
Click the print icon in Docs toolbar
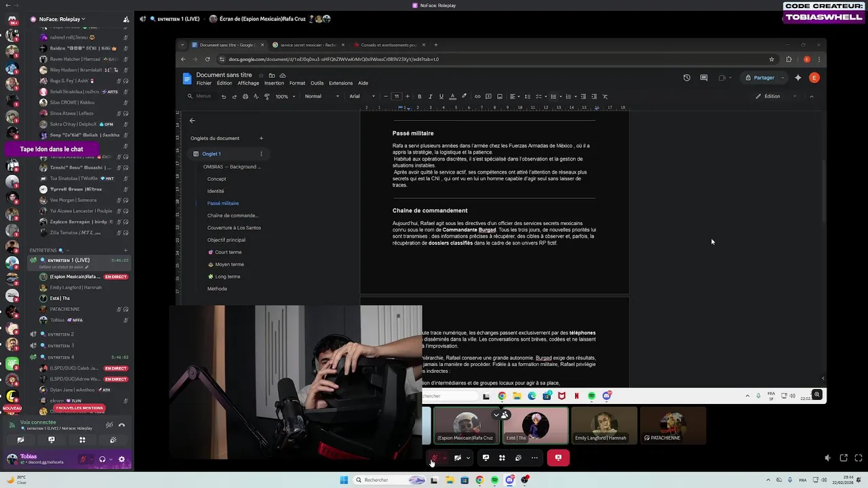coord(245,96)
